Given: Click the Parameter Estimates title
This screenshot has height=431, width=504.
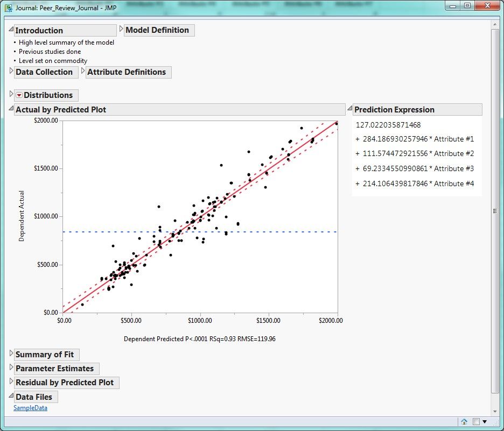Looking at the screenshot, I should tap(54, 369).
